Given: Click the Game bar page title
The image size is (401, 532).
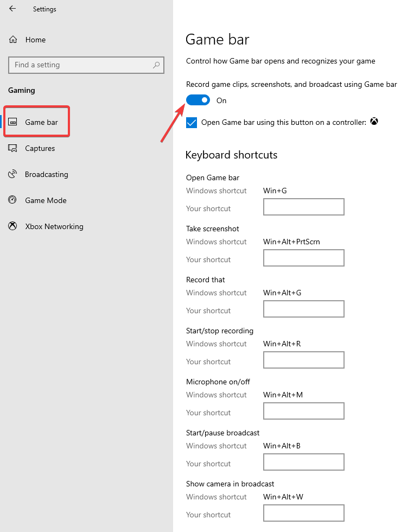Looking at the screenshot, I should [x=218, y=39].
